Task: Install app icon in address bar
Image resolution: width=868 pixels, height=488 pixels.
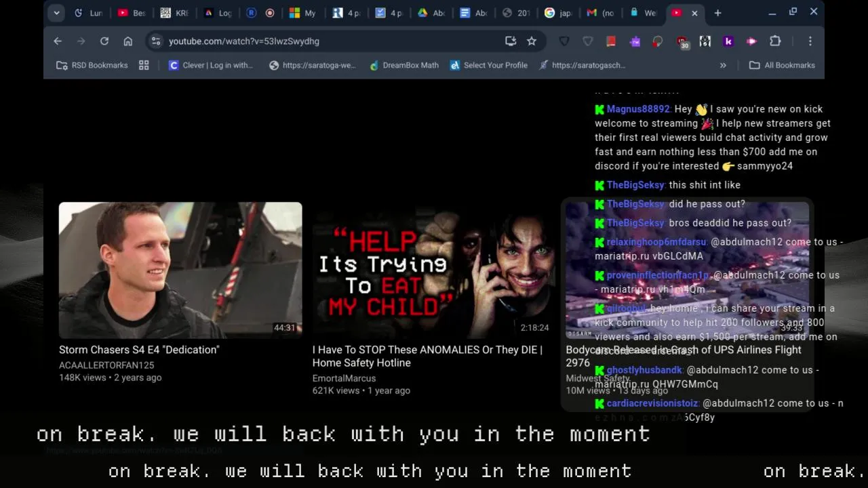Action: [x=511, y=41]
